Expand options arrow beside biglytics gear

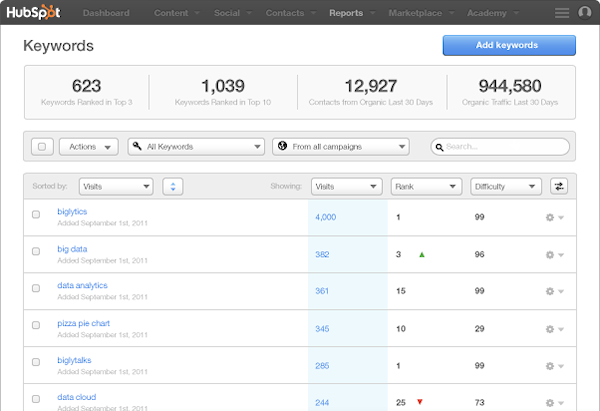point(561,217)
